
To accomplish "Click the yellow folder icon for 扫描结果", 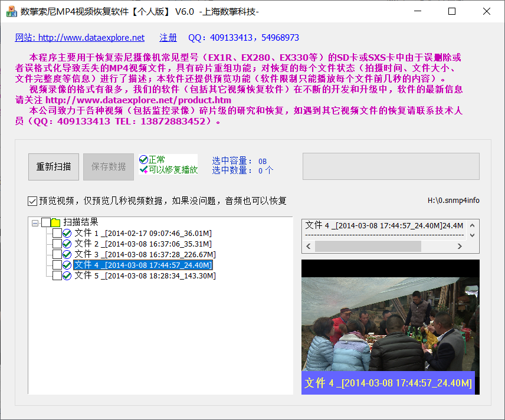I will point(55,222).
